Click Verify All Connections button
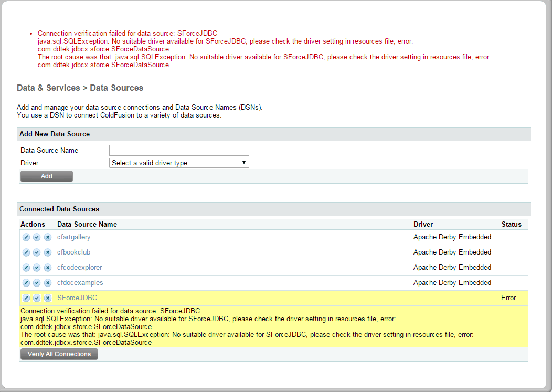This screenshot has height=392, width=552. point(59,354)
